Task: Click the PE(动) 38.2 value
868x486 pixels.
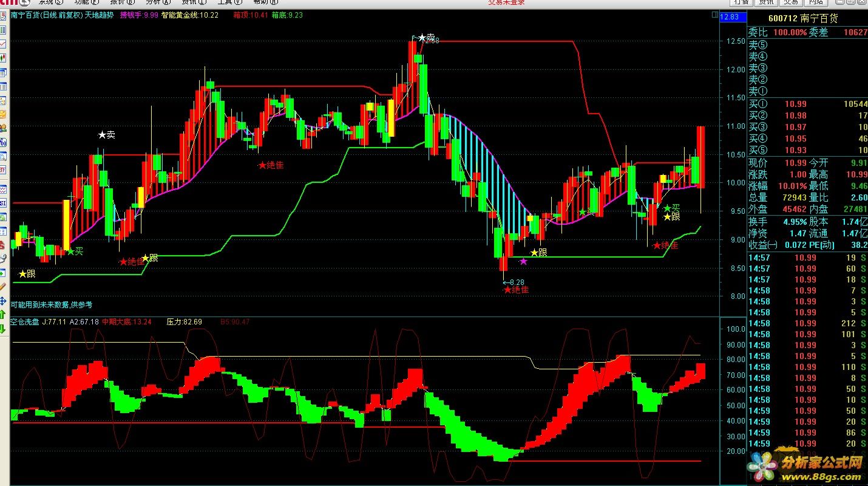Action: (x=858, y=245)
